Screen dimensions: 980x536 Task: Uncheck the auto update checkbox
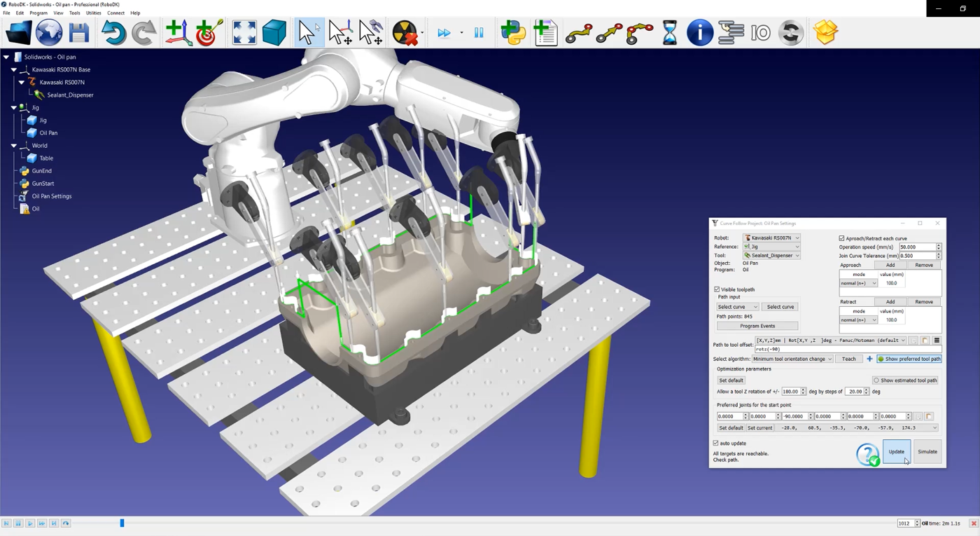pos(716,444)
